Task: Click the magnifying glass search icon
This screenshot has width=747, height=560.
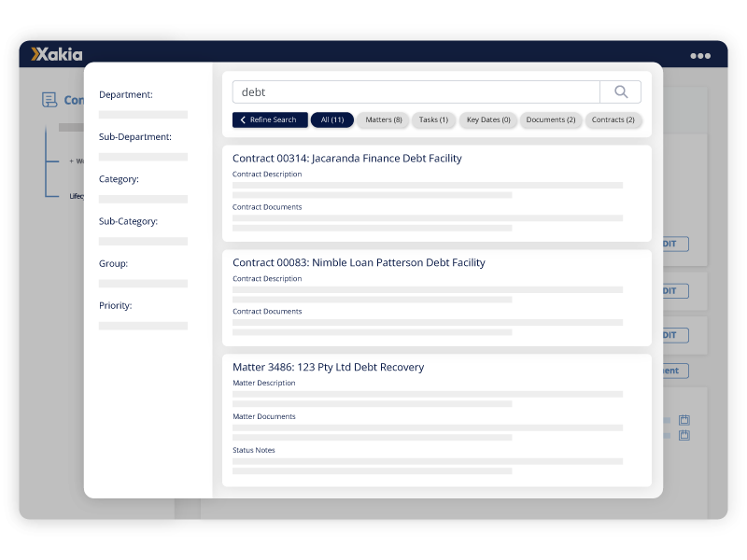Action: click(620, 91)
